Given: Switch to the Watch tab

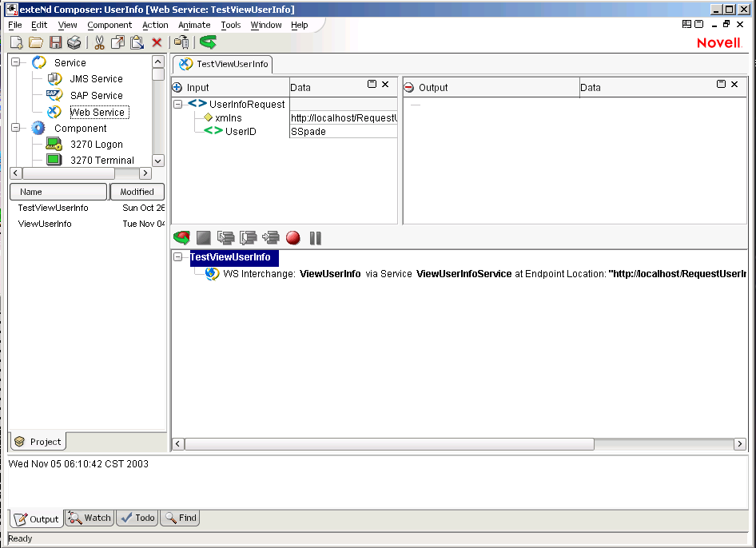Looking at the screenshot, I should point(90,518).
